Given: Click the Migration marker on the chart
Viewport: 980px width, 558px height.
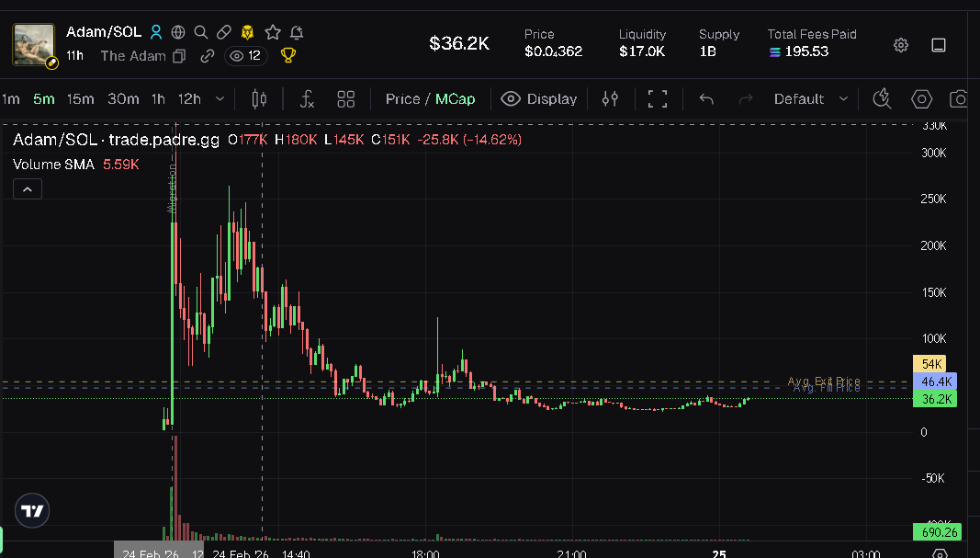Looking at the screenshot, I should (172, 188).
